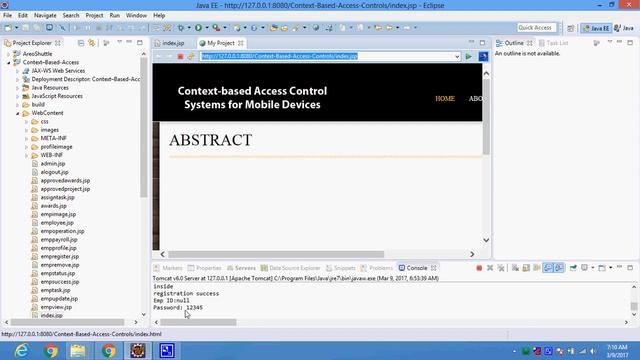Toggle Link with Editor in Project Explorer
The image size is (640, 360).
pos(91,43)
